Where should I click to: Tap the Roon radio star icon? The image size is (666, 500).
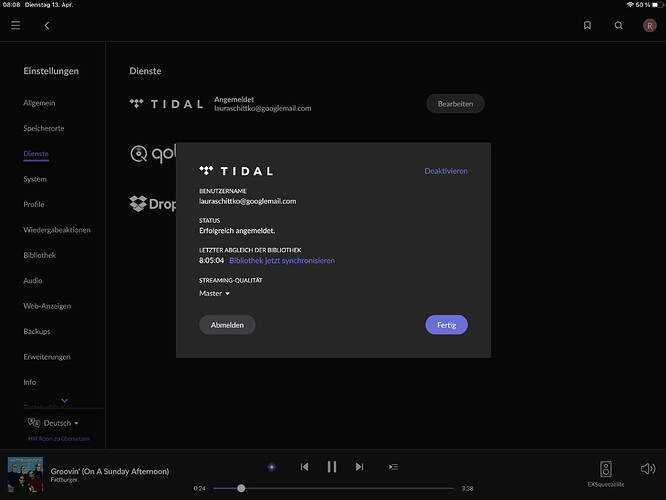272,467
